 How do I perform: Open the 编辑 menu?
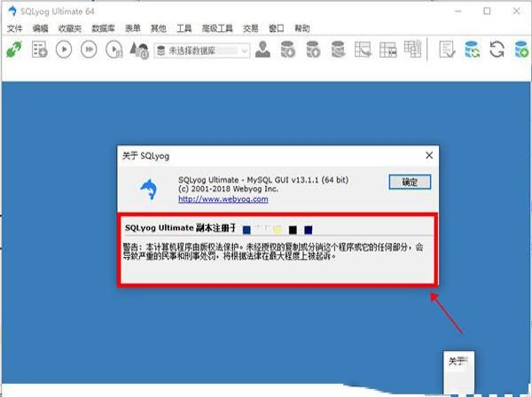(41, 28)
